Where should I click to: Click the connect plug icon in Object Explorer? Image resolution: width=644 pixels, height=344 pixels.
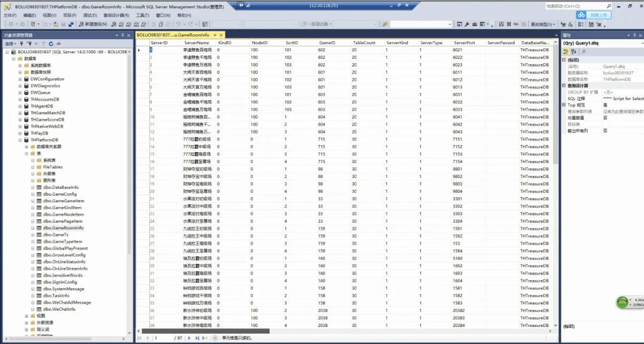pos(22,44)
